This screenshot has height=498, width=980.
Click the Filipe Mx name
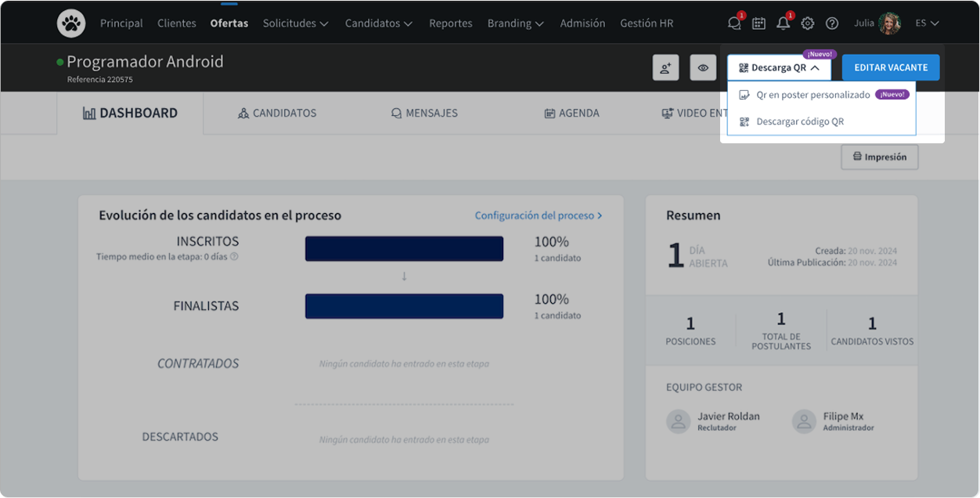tap(843, 417)
